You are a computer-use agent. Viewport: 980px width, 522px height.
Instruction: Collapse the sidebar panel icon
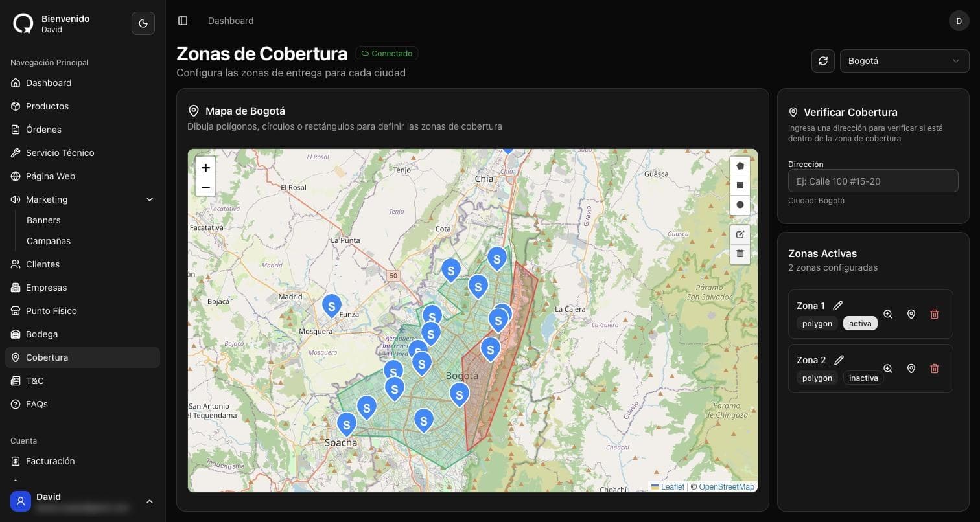click(x=183, y=21)
